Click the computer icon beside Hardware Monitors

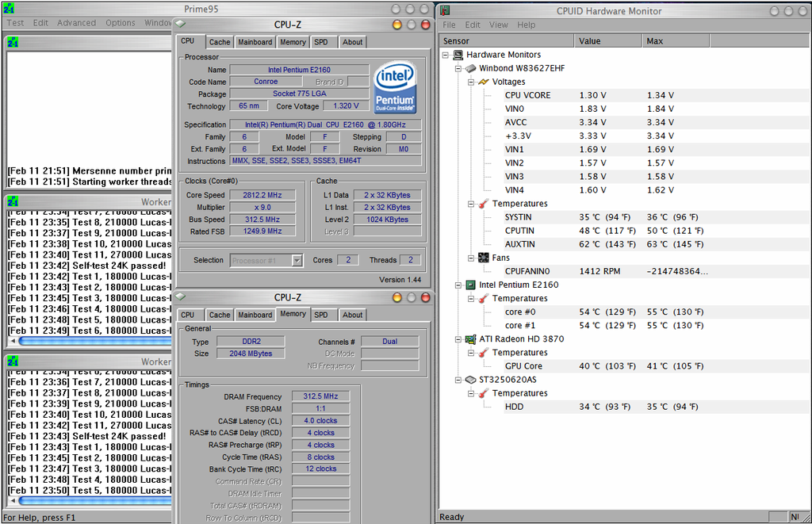[458, 55]
